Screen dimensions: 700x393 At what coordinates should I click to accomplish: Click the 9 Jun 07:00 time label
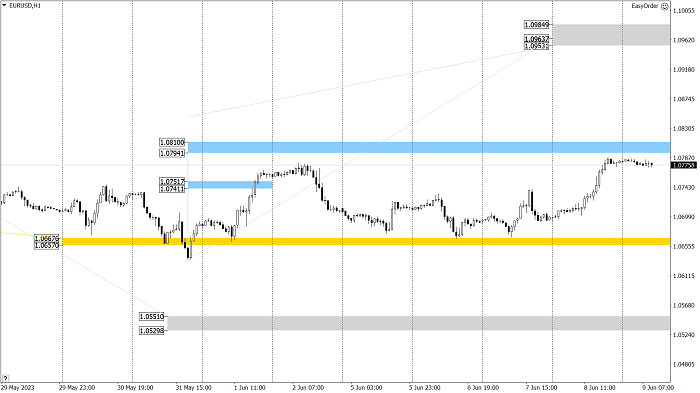click(658, 388)
